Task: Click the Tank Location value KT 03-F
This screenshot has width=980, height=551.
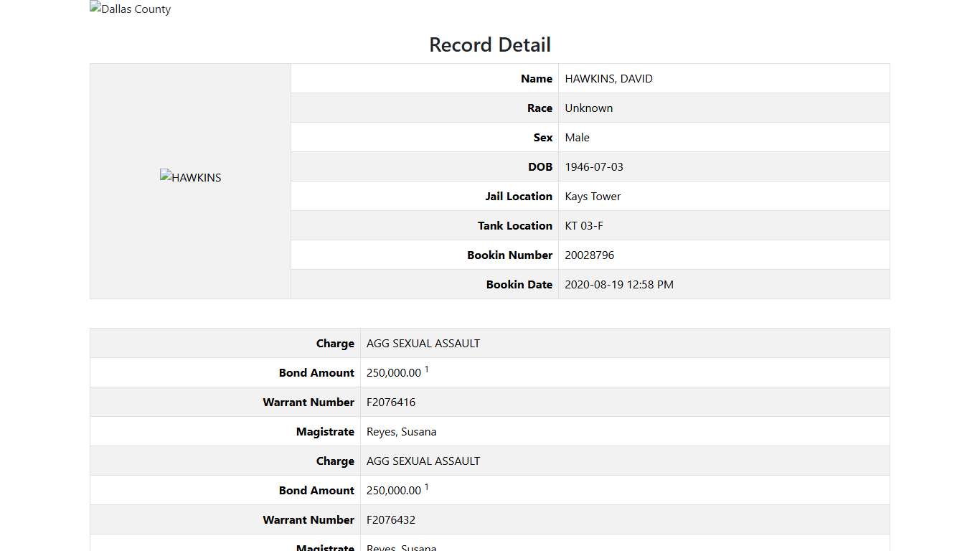Action: [584, 225]
